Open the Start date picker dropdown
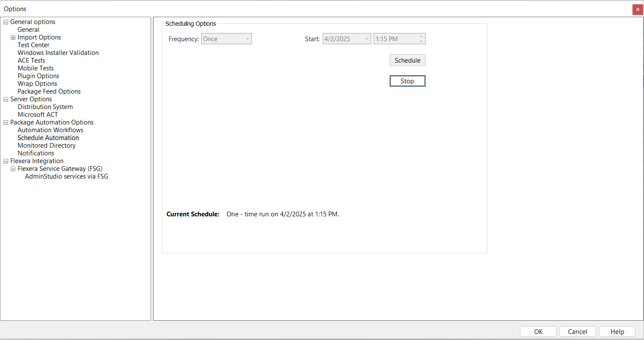644x340 pixels. point(366,39)
